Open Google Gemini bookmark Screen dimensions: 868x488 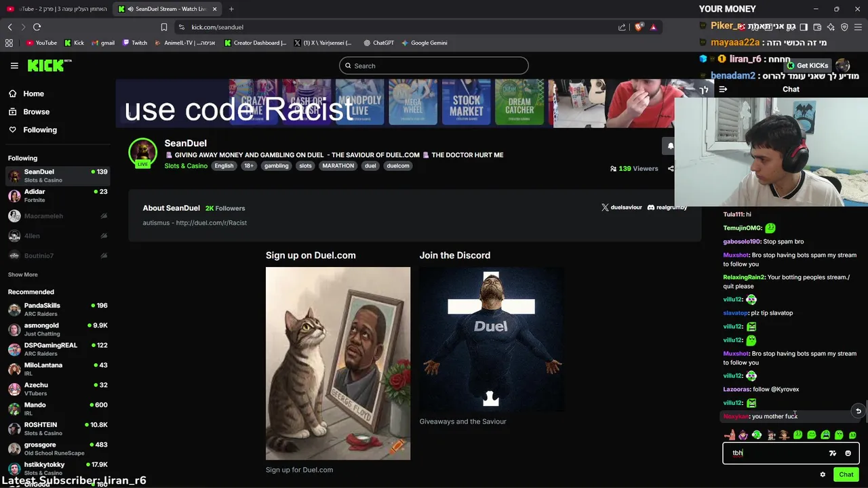[x=424, y=43]
